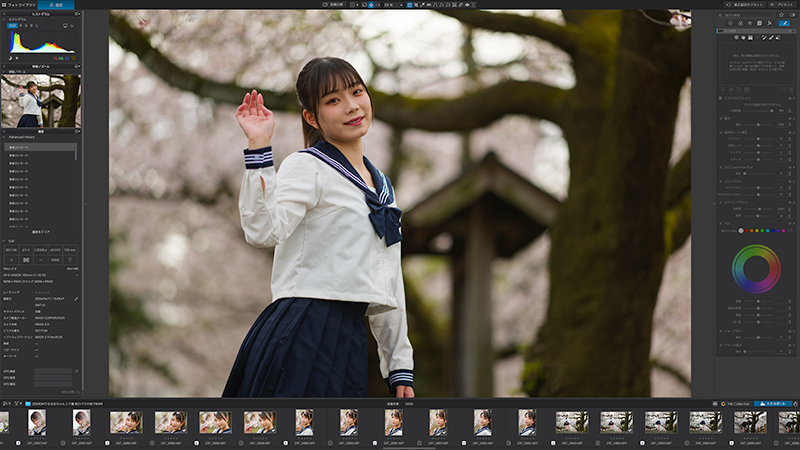Click the correction search field

pyautogui.click(x=745, y=15)
